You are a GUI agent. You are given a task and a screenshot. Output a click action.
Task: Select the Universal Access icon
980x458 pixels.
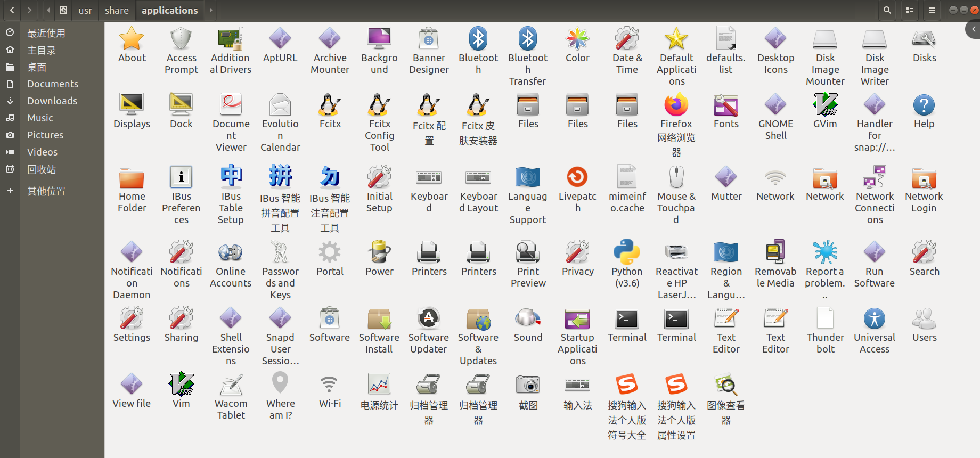[x=875, y=318]
